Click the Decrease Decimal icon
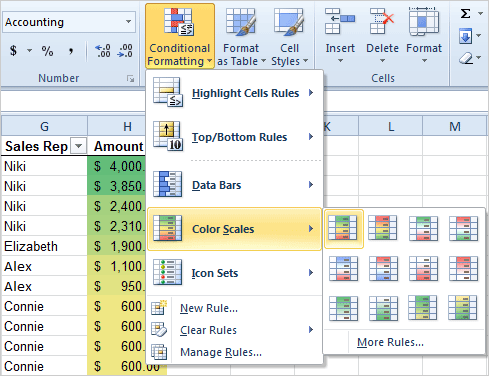 tap(125, 51)
